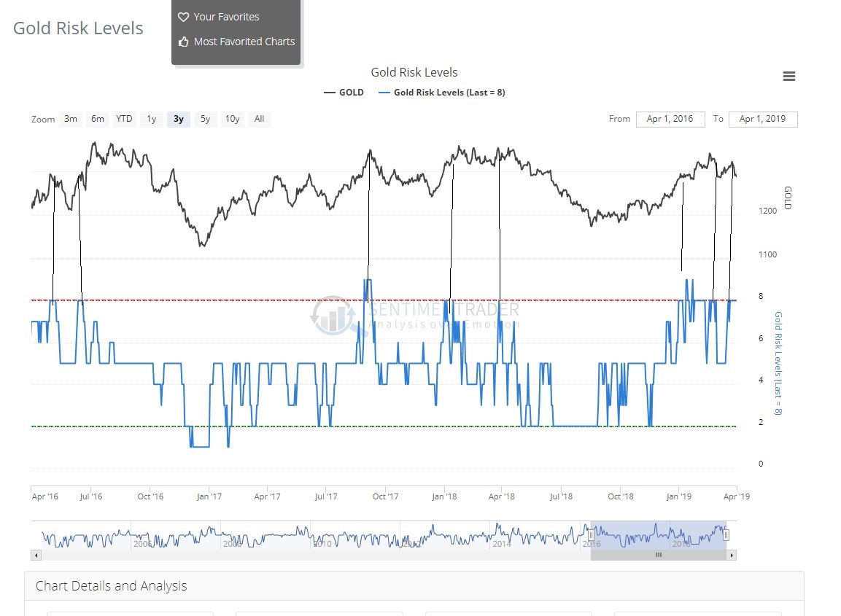The height and width of the screenshot is (616, 841).
Task: Click the navigator range slider track
Action: (658, 555)
